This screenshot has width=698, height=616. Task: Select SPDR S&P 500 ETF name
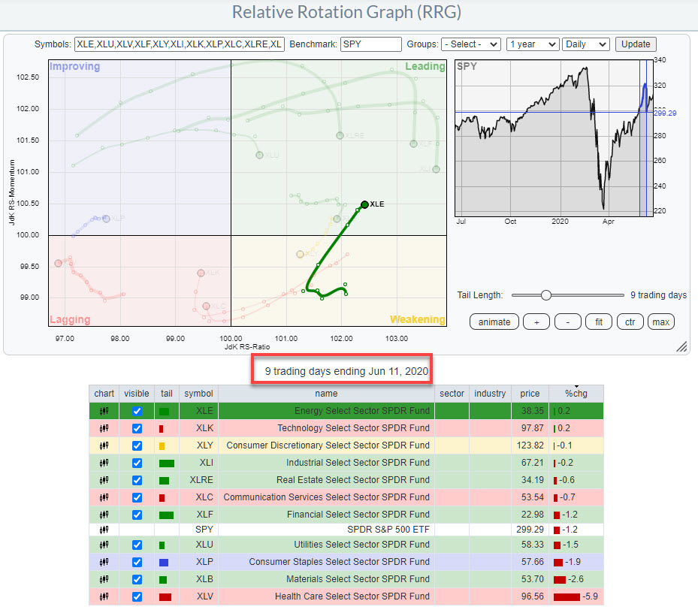[388, 530]
